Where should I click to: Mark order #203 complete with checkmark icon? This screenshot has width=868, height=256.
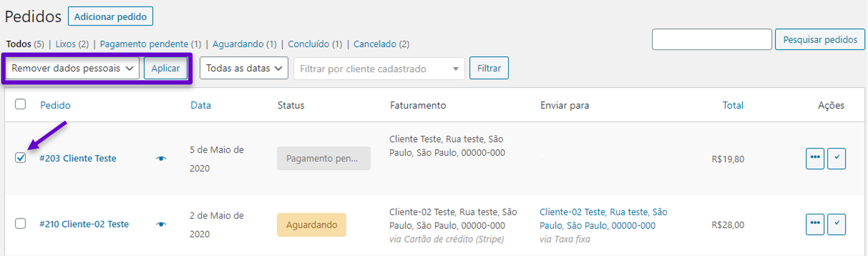point(837,158)
